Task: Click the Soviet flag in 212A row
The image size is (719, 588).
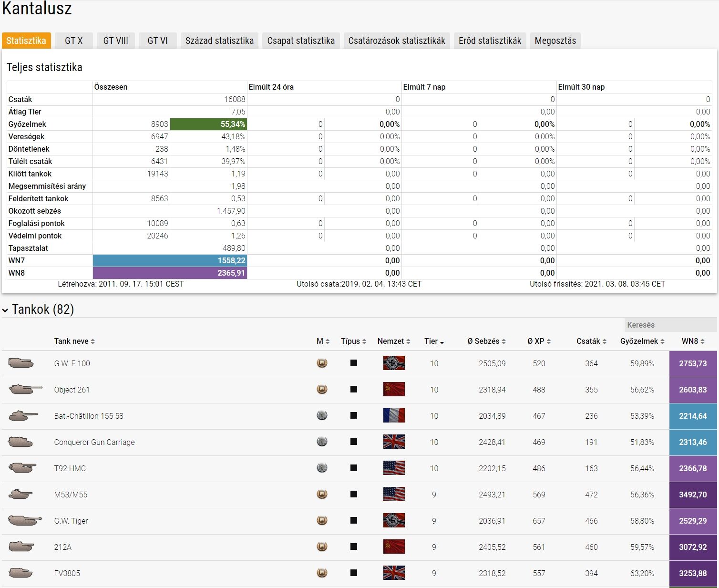Action: (x=394, y=547)
